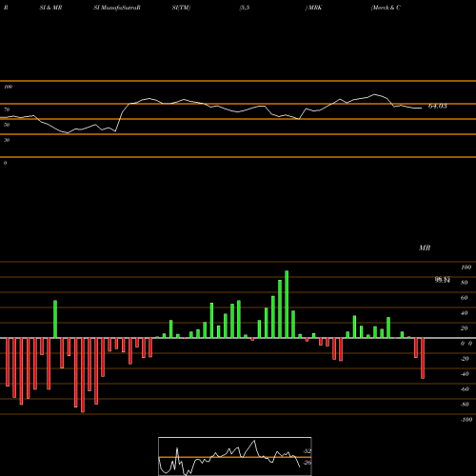Click the RSI axis label 100
This screenshot has height=476, width=476.
9,87
